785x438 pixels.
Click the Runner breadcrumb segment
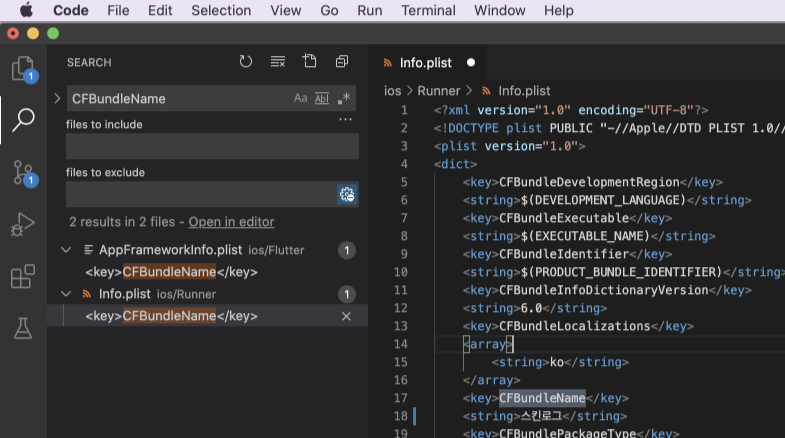tap(439, 91)
